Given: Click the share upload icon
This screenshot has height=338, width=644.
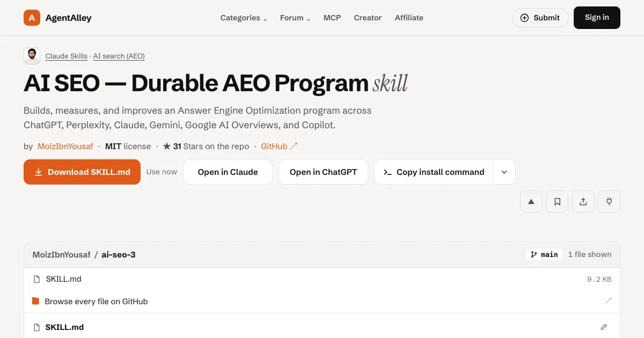Looking at the screenshot, I should pyautogui.click(x=583, y=202).
